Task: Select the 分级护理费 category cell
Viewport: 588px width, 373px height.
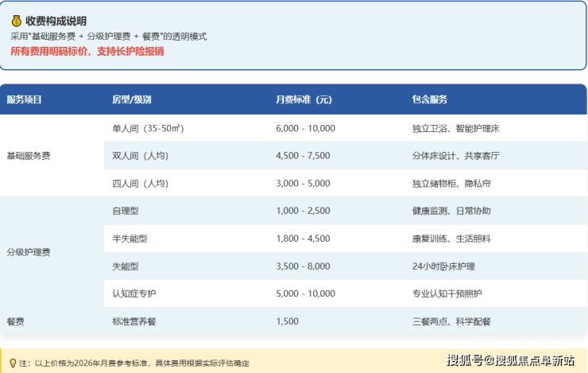Action: point(29,252)
